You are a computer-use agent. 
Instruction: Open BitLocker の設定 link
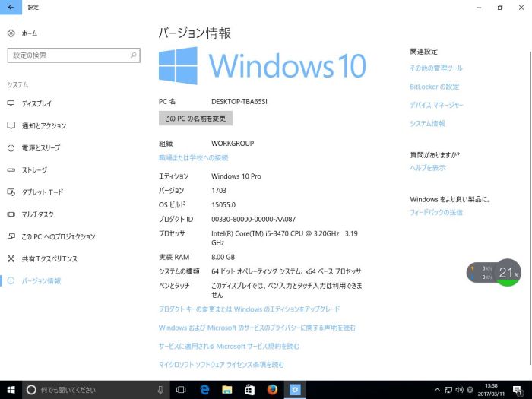coord(434,87)
